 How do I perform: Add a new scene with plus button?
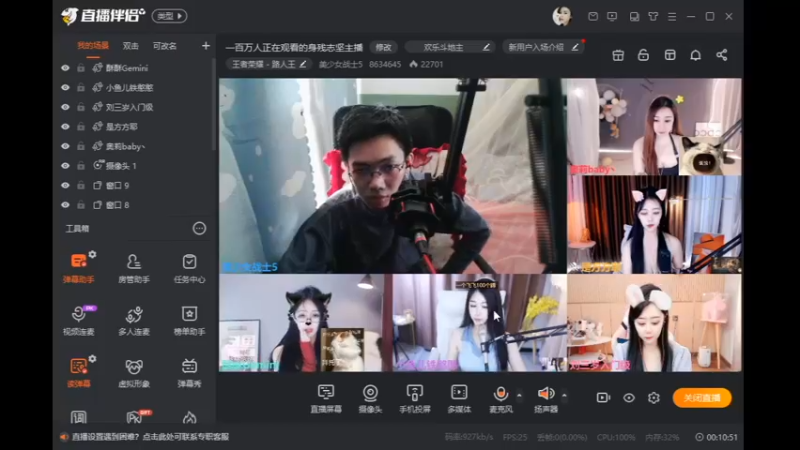pyautogui.click(x=206, y=46)
